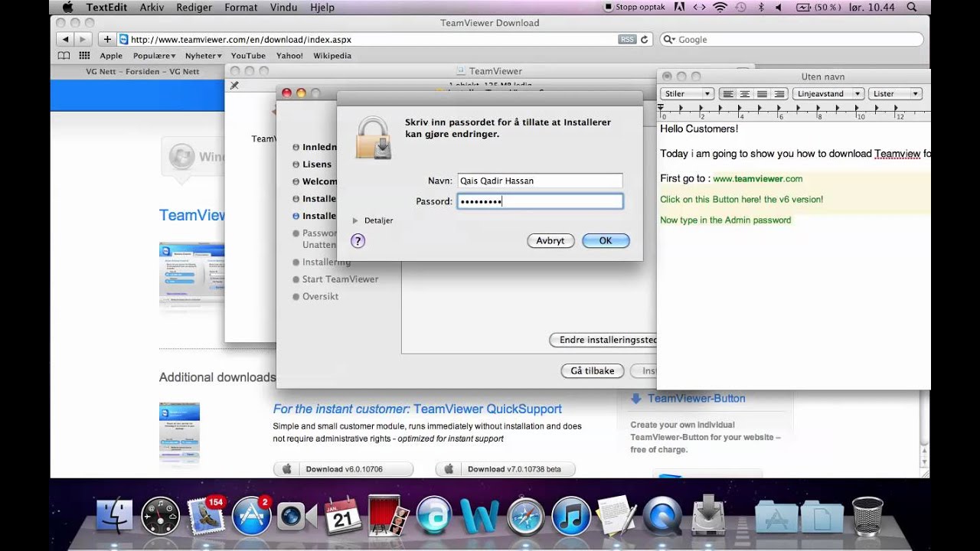Switch to VG Nett Safari tab

pos(142,71)
